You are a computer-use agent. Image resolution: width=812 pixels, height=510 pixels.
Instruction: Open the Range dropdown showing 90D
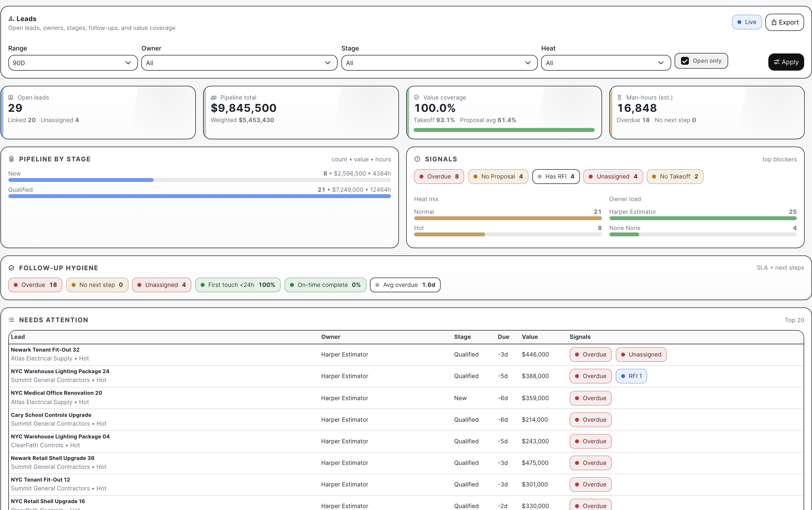point(73,63)
